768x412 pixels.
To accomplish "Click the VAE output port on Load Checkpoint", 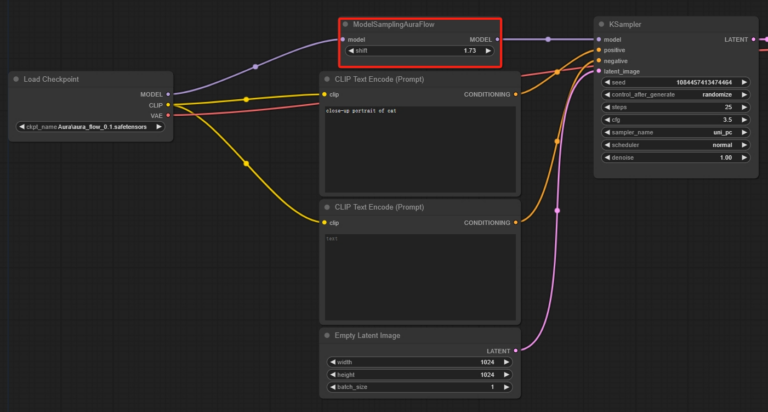I will [x=168, y=115].
